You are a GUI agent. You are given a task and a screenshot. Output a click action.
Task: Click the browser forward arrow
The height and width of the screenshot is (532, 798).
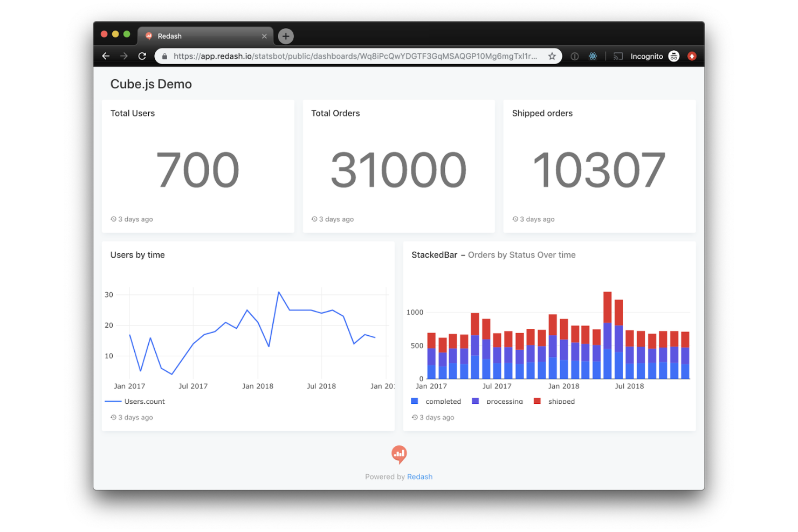pyautogui.click(x=124, y=56)
